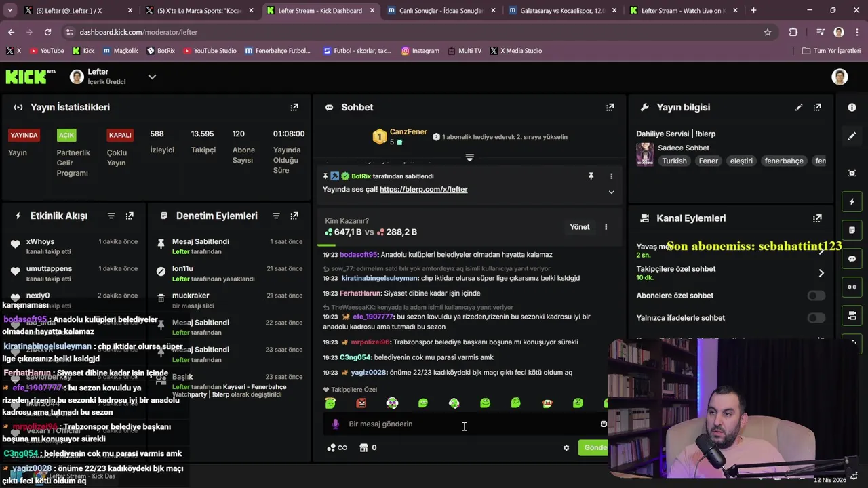This screenshot has height=488, width=868.
Task: Click the broadcast signal icon in the right sidebar
Action: click(852, 287)
